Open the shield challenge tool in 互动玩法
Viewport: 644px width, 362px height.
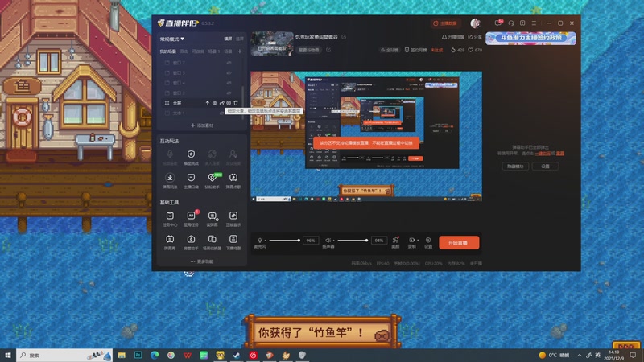click(191, 157)
